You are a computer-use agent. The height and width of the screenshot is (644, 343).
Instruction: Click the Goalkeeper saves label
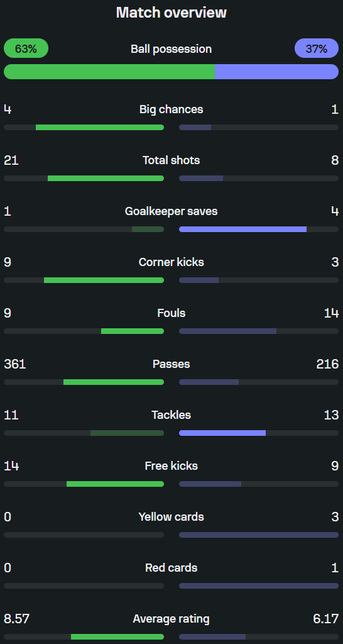coord(171,211)
